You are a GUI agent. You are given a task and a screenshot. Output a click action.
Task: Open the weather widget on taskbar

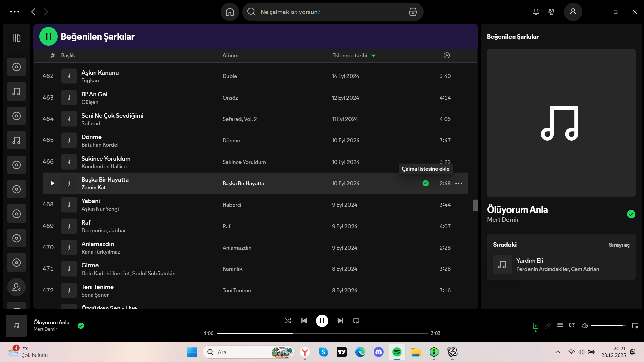coord(28,352)
